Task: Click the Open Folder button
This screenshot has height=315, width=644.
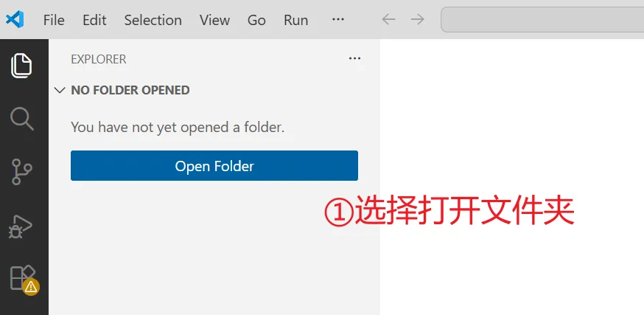Action: [x=214, y=165]
